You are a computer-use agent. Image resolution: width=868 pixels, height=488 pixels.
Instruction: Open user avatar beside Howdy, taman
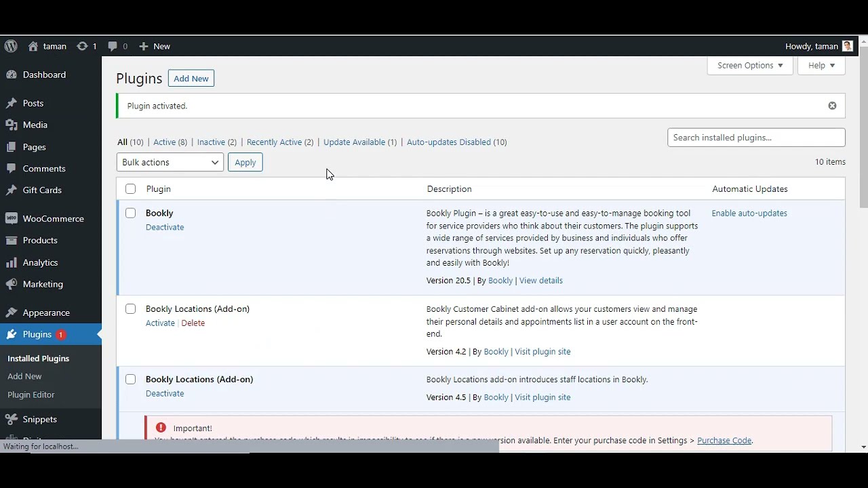pyautogui.click(x=848, y=46)
